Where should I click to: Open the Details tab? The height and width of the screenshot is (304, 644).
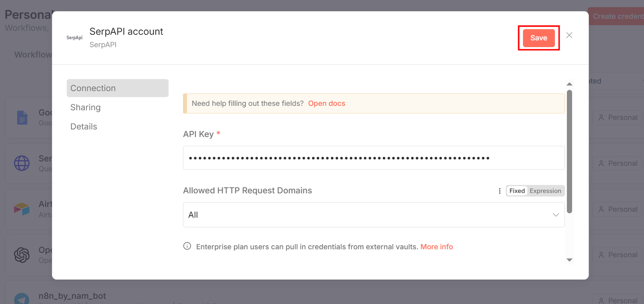84,127
